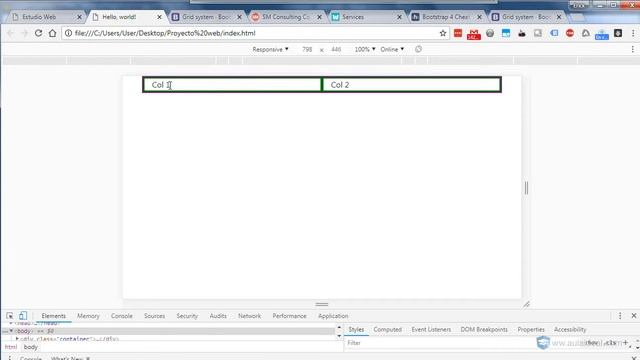Toggle the .cls element classes button
The height and width of the screenshot is (360, 640).
tap(611, 343)
